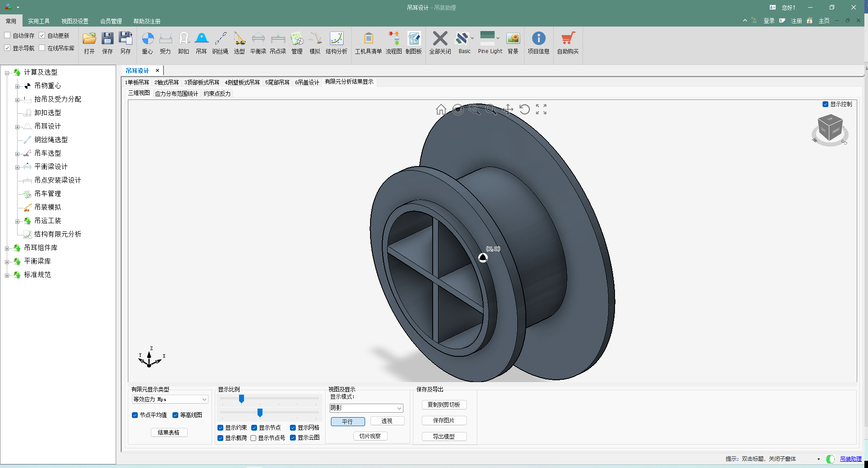
Task: Enable the 自动保存 checkbox
Action: tap(7, 35)
